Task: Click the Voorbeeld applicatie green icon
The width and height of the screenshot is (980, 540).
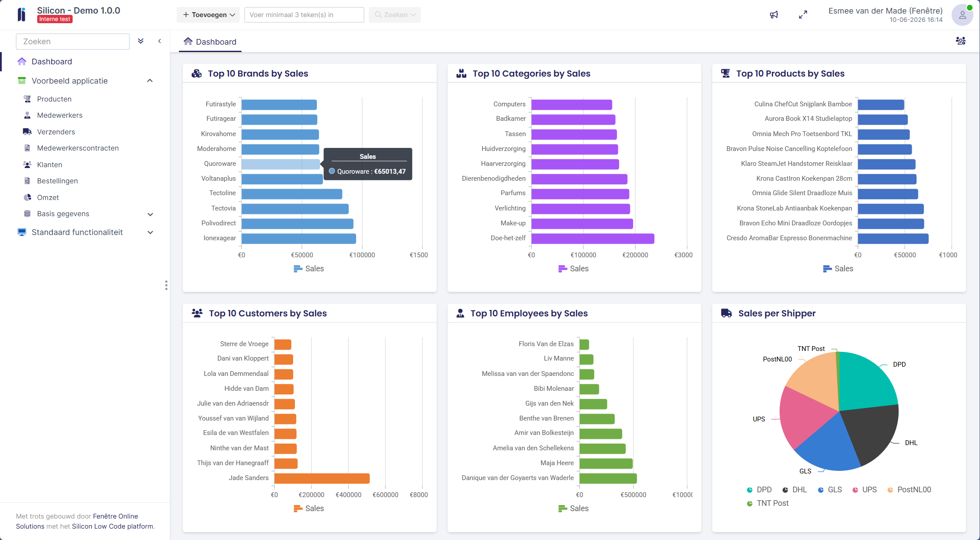Action: tap(22, 81)
